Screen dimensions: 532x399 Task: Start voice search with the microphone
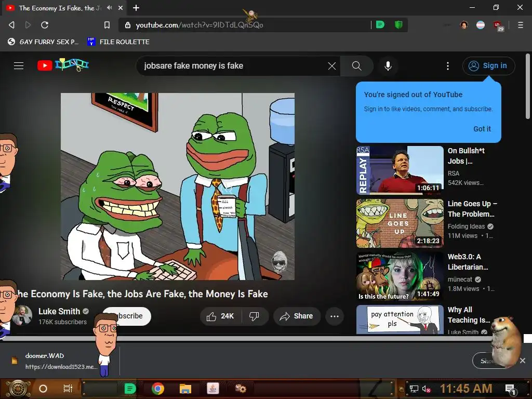(x=388, y=66)
